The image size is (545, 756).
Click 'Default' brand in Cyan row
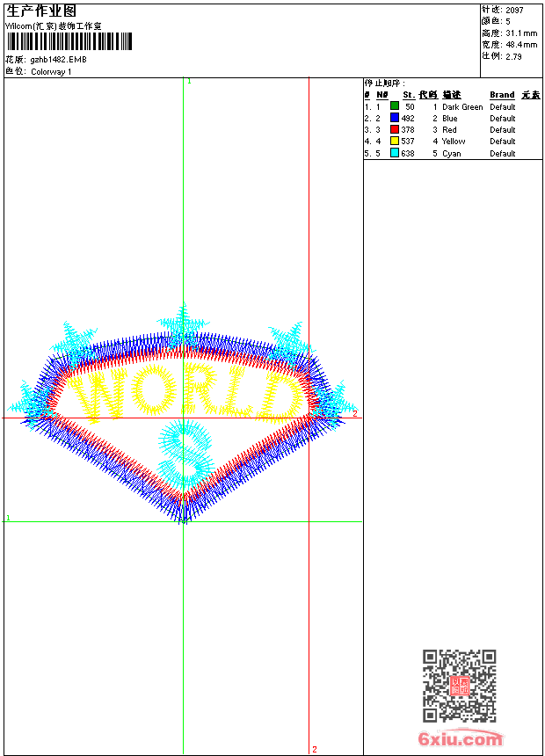pos(503,154)
